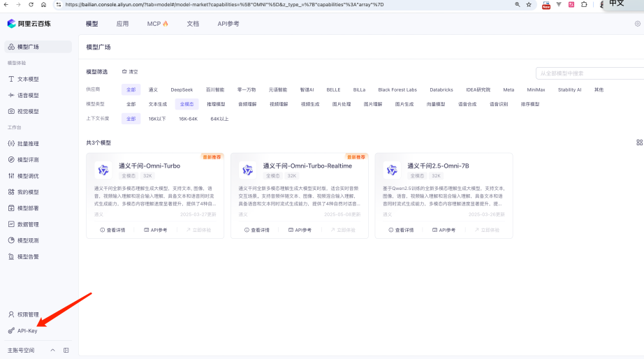
Task: Click API参考 on the Omni-Turbo-Realtime card
Action: [x=299, y=230]
